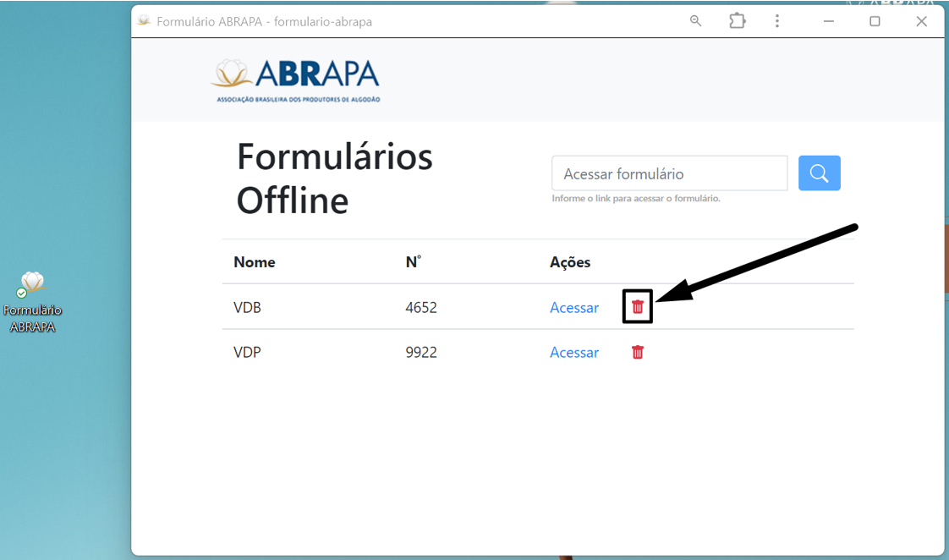The image size is (949, 560).
Task: Open the zoom magnifier in title bar
Action: point(696,21)
